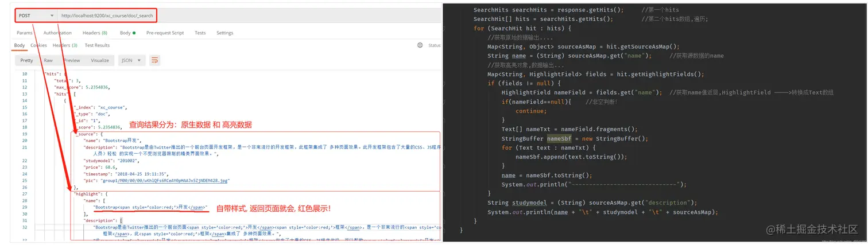Click the "description": [ key under highlight
The width and height of the screenshot is (868, 245).
[x=103, y=220]
